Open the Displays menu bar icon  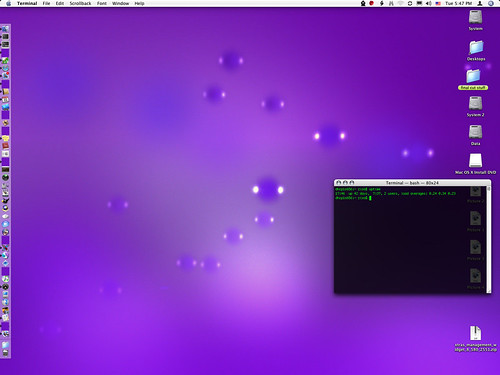pyautogui.click(x=419, y=3)
